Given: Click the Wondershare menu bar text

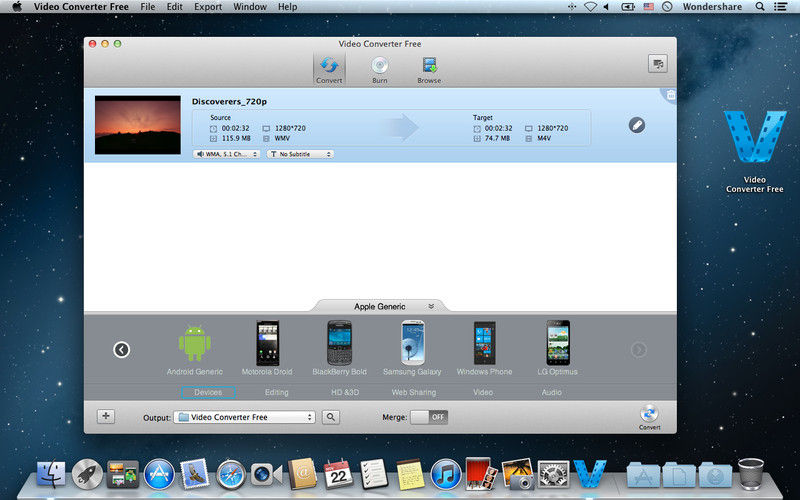Looking at the screenshot, I should [712, 7].
